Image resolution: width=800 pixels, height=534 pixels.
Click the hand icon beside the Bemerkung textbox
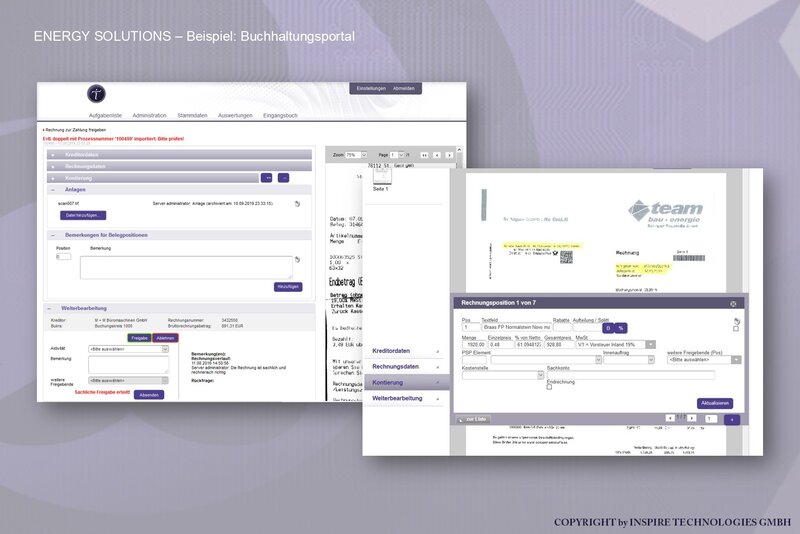pos(297,260)
